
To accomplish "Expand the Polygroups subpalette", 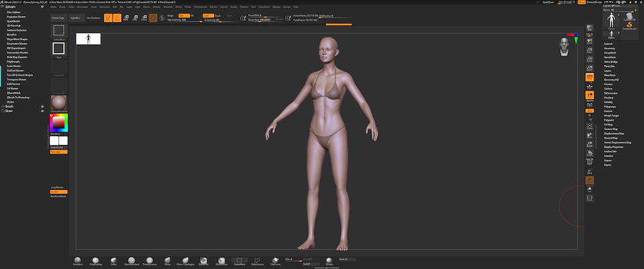I will click(610, 106).
